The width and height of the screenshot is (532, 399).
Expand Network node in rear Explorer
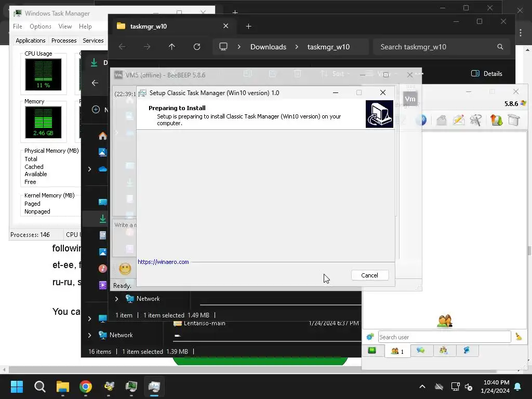pyautogui.click(x=89, y=335)
